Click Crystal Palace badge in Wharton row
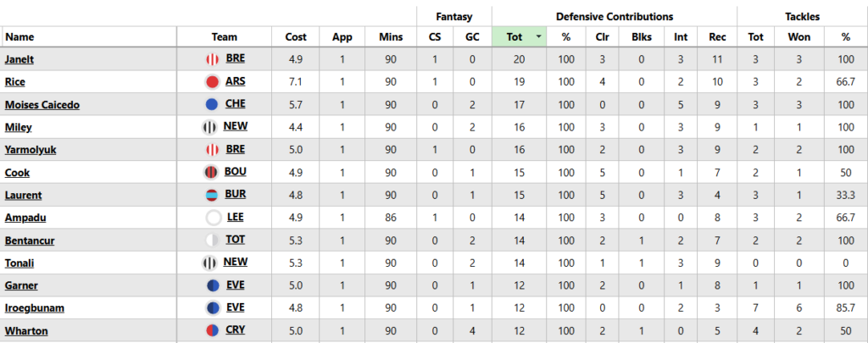 coord(213,330)
